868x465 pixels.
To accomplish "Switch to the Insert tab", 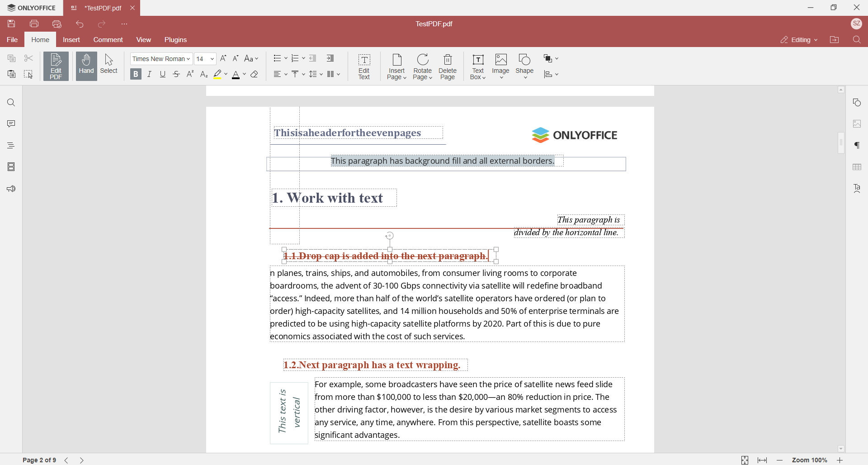I will (x=71, y=39).
